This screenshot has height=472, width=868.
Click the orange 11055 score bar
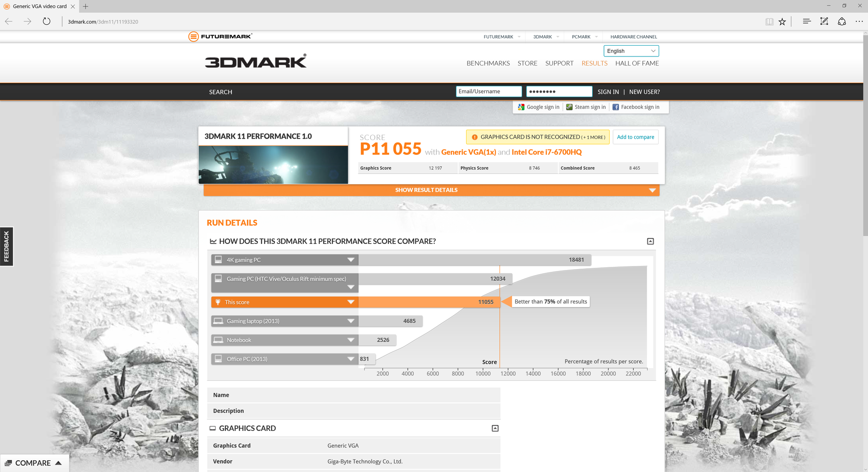429,302
